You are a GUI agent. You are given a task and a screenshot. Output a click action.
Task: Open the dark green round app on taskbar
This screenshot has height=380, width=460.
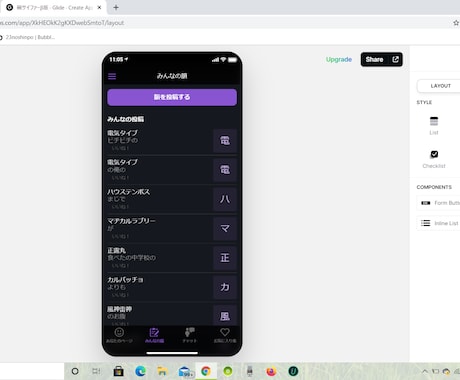point(293,371)
